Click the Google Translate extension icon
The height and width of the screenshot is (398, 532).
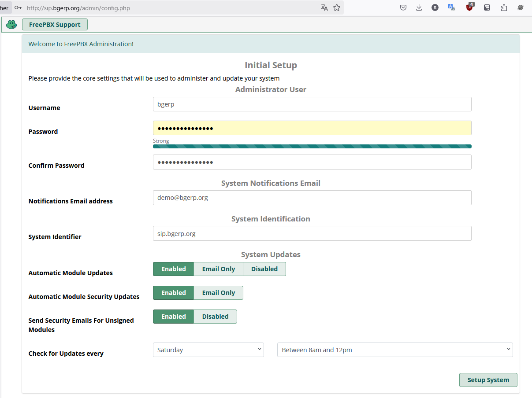(x=451, y=7)
